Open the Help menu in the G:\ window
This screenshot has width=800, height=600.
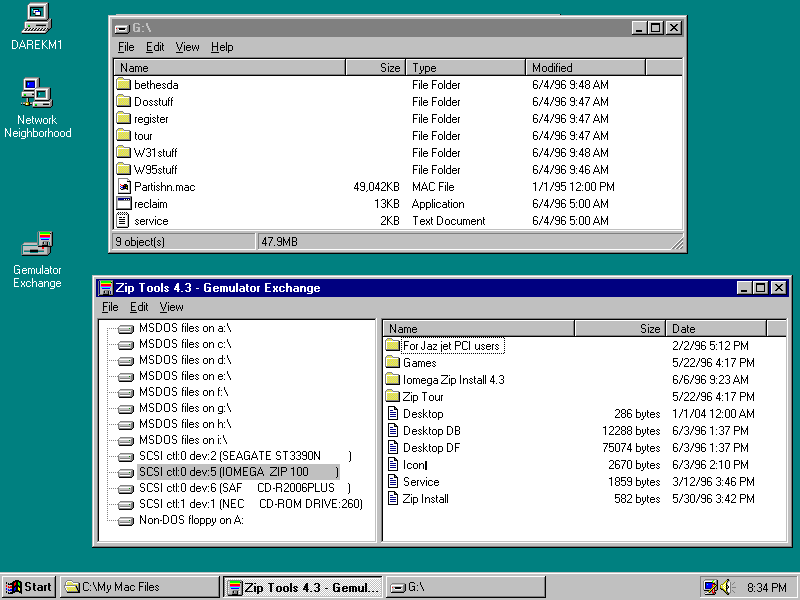[x=222, y=47]
